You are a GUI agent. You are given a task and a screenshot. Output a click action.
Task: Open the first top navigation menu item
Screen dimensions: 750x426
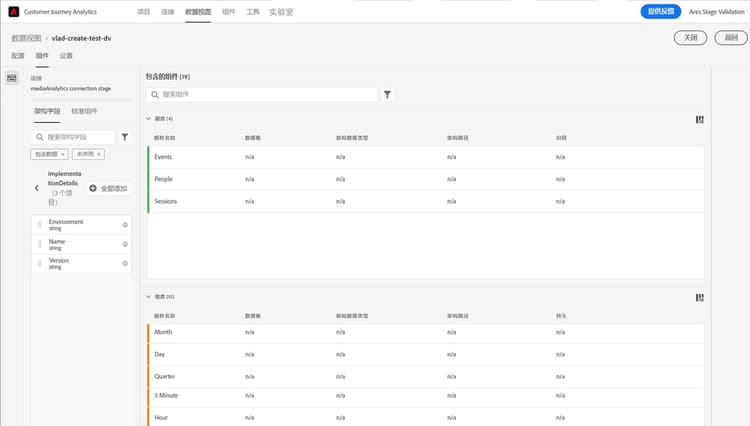(143, 12)
